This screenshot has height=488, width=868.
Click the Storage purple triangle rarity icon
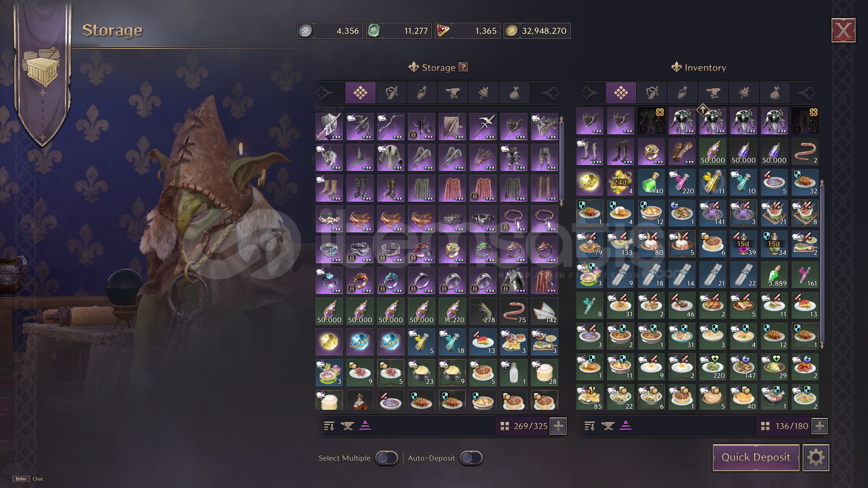click(x=365, y=426)
